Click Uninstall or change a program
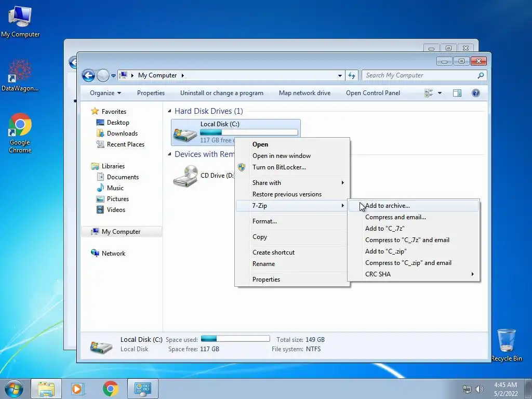This screenshot has width=532, height=399. 221,93
